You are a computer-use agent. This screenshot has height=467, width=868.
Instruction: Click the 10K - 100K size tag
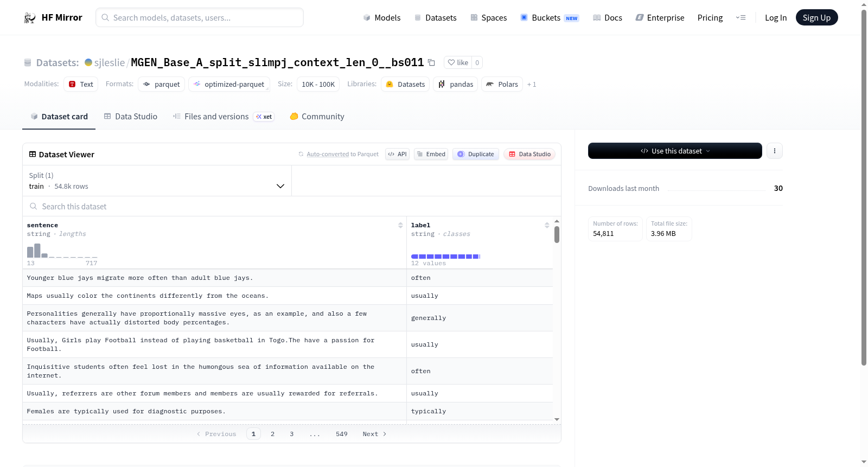tap(318, 84)
